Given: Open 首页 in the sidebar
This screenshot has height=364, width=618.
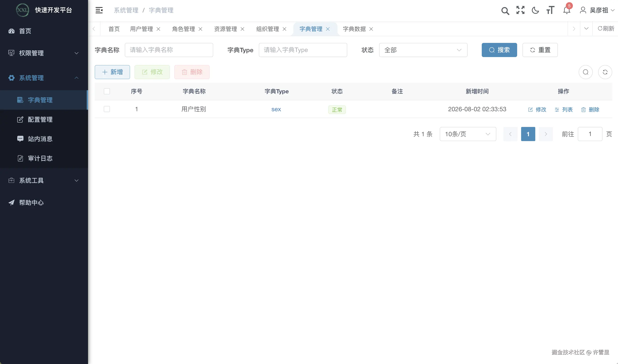Looking at the screenshot, I should pos(44,31).
